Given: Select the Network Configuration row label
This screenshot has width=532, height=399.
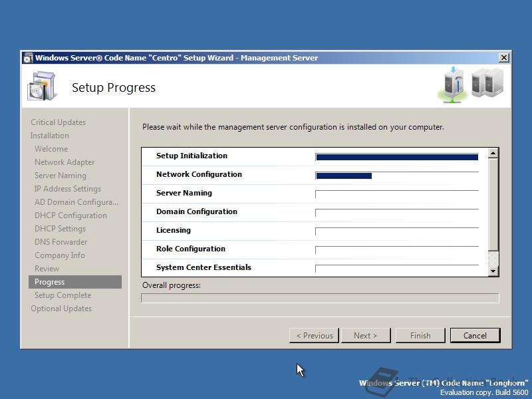Looking at the screenshot, I should tap(199, 174).
